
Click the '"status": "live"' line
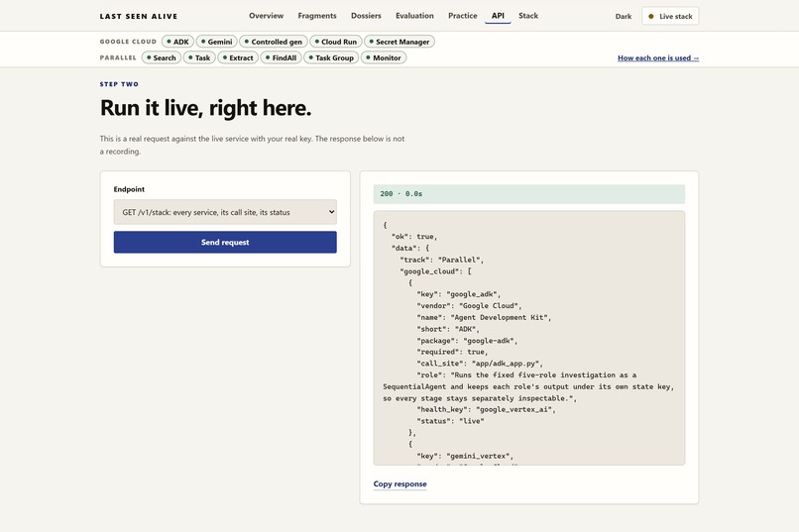tap(450, 421)
